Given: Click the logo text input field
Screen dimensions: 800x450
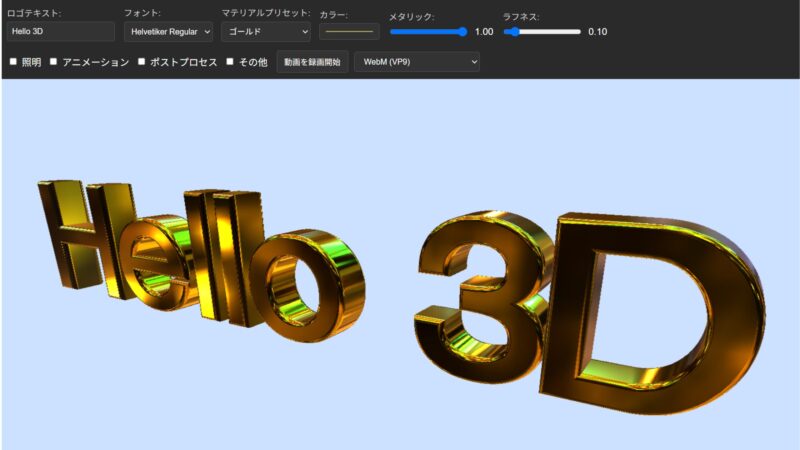Looking at the screenshot, I should 61,32.
